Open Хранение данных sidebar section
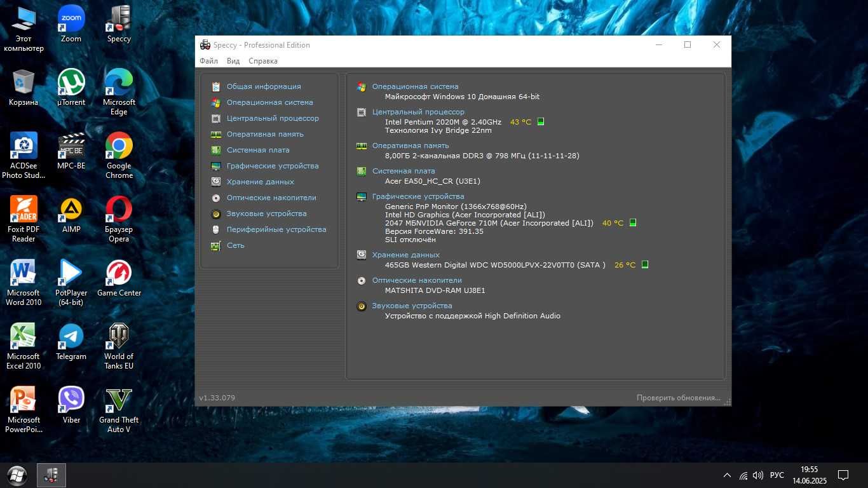The image size is (868, 488). pos(261,182)
